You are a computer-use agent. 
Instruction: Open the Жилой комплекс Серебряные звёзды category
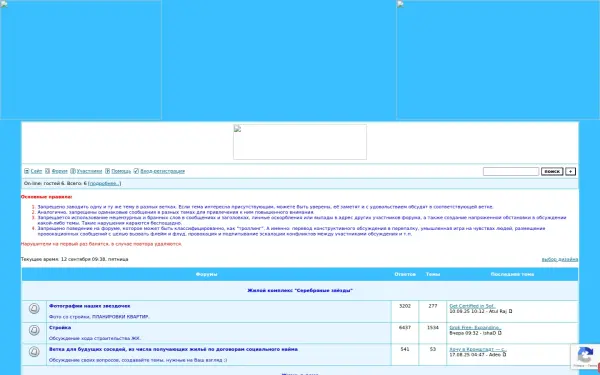(300, 290)
